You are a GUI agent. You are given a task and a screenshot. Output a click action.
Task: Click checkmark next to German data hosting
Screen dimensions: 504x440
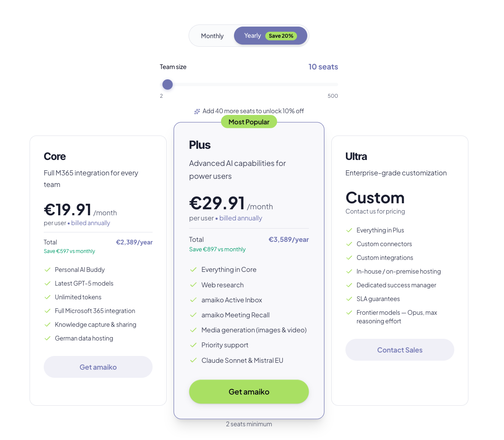tap(48, 338)
